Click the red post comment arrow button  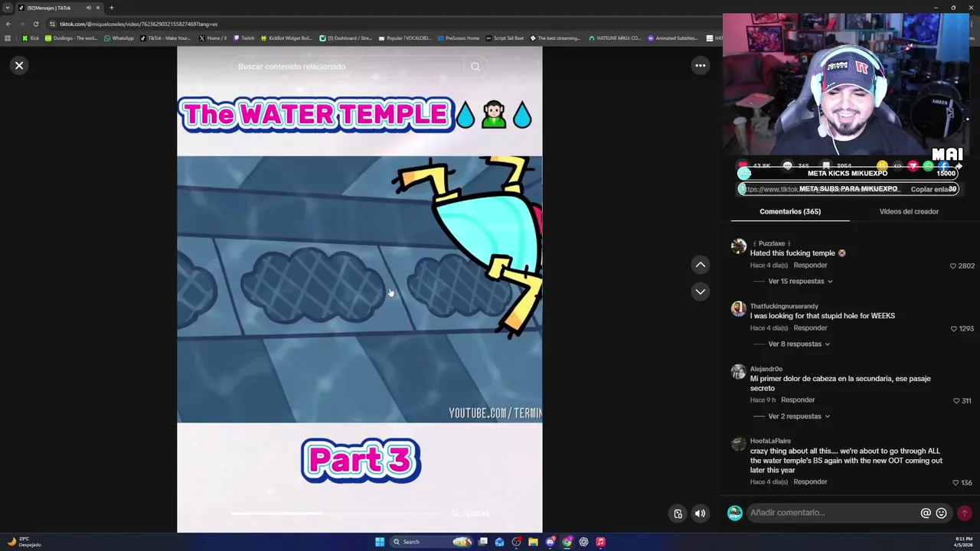point(964,513)
